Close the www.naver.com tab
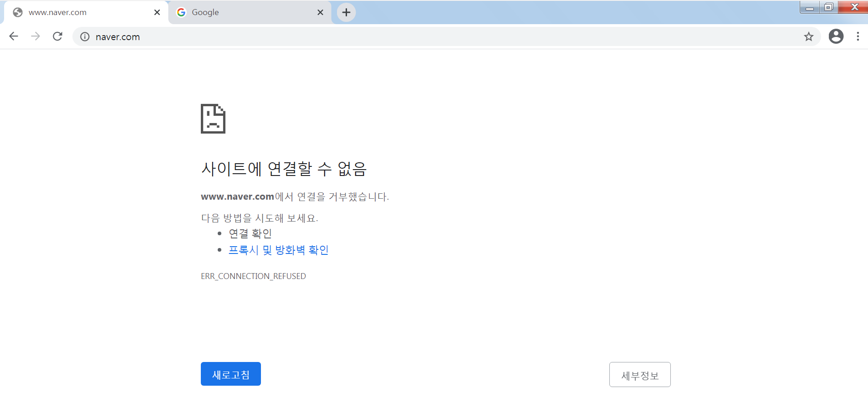The image size is (868, 398). pos(157,12)
